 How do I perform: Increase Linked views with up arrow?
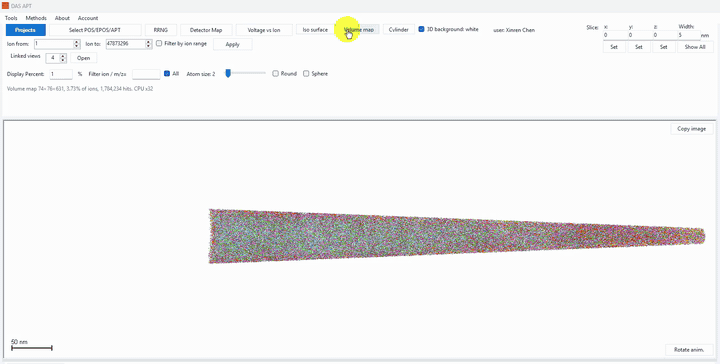pos(63,56)
